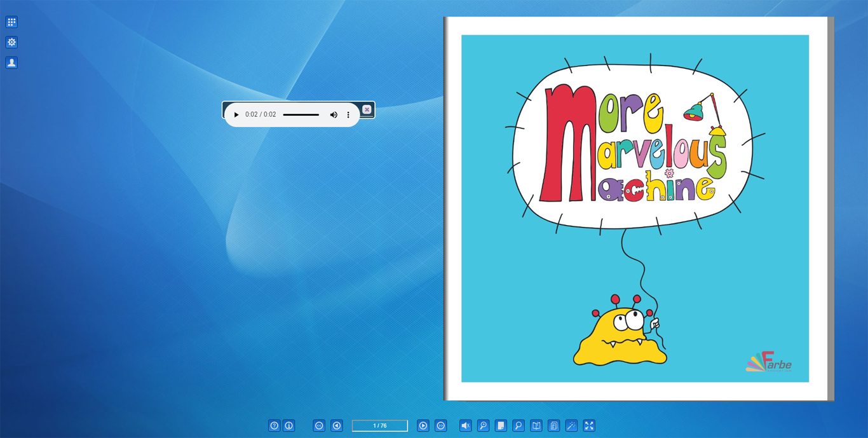Click the audio progress slider
This screenshot has width=868, height=438.
[x=301, y=115]
